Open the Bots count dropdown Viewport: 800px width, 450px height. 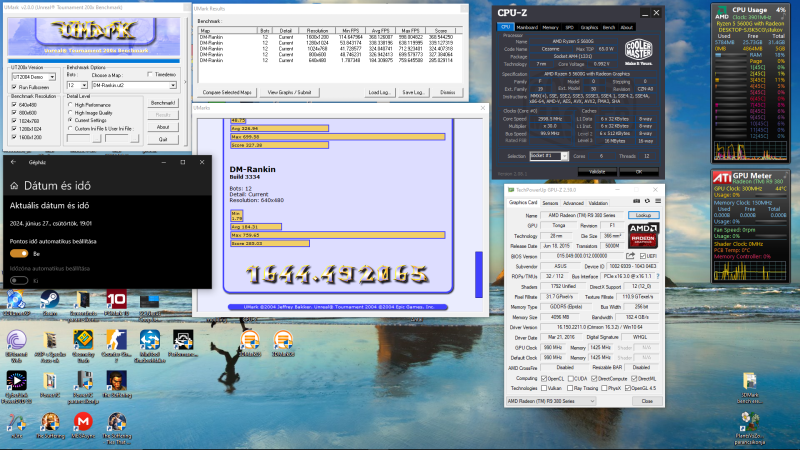coord(84,85)
